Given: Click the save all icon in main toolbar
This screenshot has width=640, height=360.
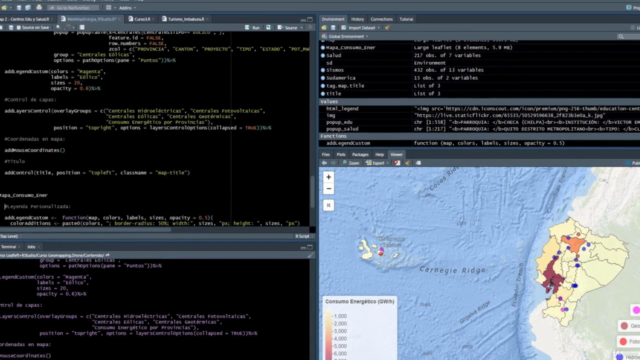Looking at the screenshot, I should [x=28, y=7].
